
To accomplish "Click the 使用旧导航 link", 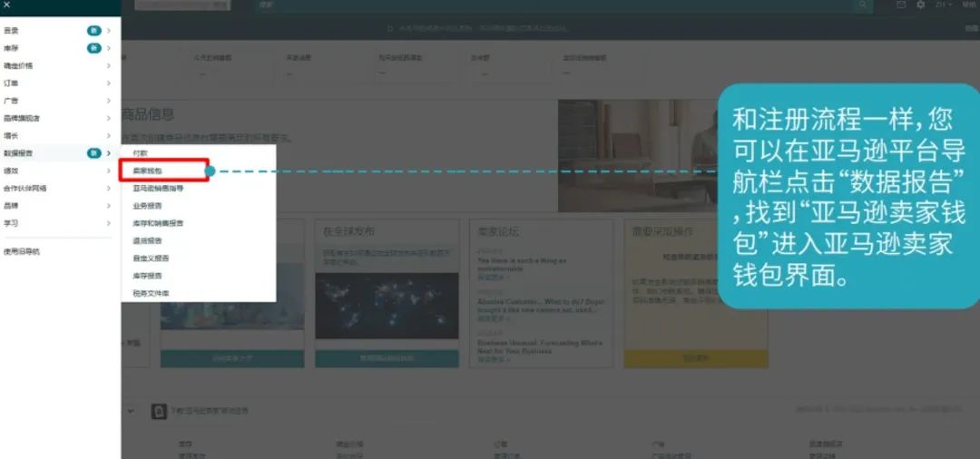I will (x=22, y=251).
